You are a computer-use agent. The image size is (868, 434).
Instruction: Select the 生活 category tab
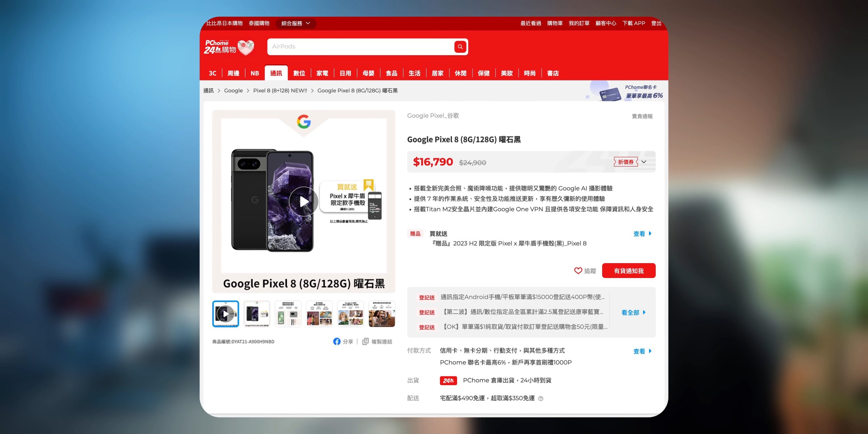[x=414, y=73]
